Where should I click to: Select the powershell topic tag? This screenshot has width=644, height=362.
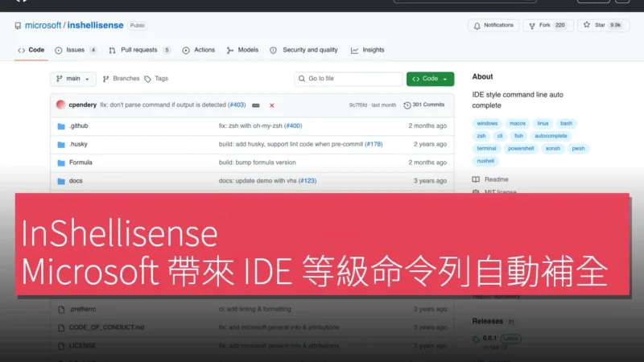coord(521,149)
